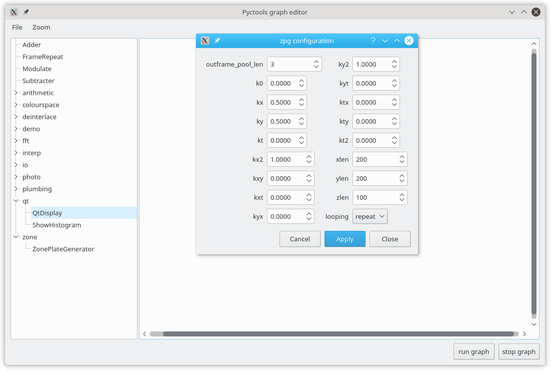Click the scroll left arrow of graph area
Image resolution: width=551 pixels, height=371 pixels.
pos(144,334)
